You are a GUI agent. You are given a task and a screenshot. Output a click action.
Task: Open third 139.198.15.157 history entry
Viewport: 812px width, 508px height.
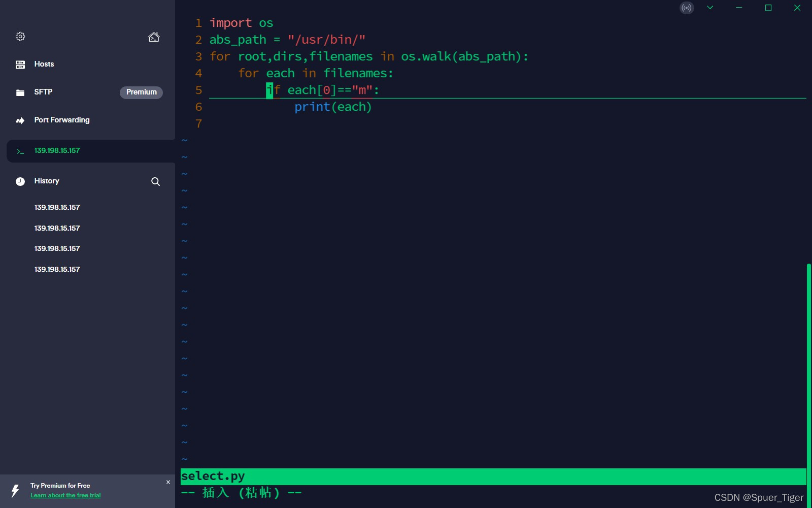coord(57,248)
